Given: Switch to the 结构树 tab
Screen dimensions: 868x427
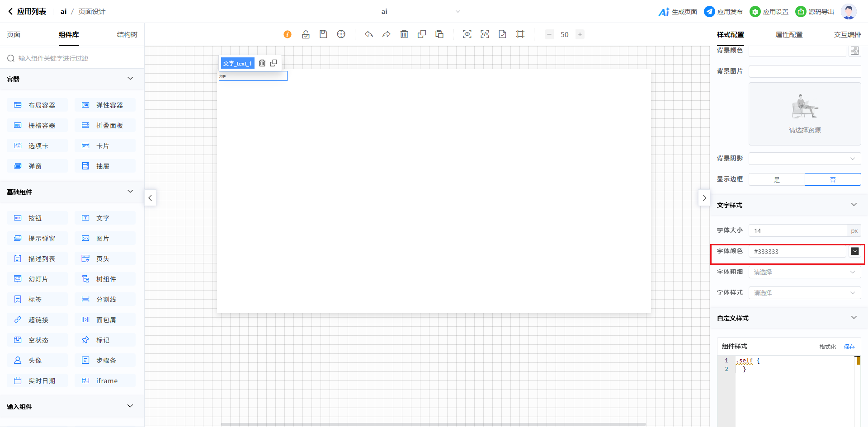Looking at the screenshot, I should (127, 35).
